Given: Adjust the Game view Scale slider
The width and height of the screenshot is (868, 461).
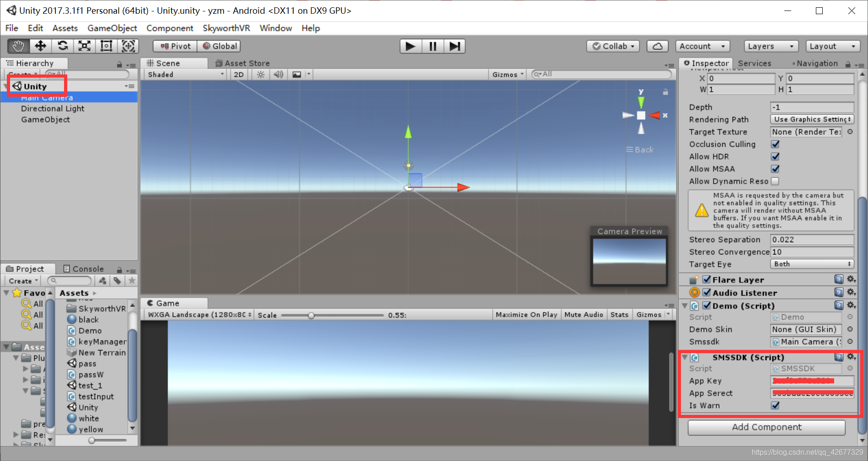Looking at the screenshot, I should pos(311,315).
